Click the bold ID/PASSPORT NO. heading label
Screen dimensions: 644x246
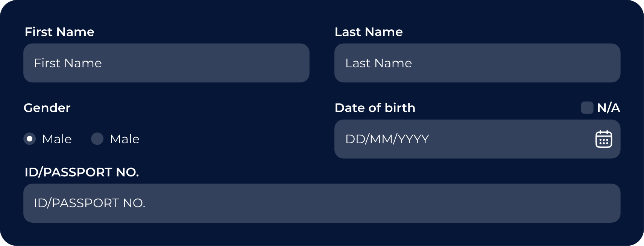tap(82, 172)
